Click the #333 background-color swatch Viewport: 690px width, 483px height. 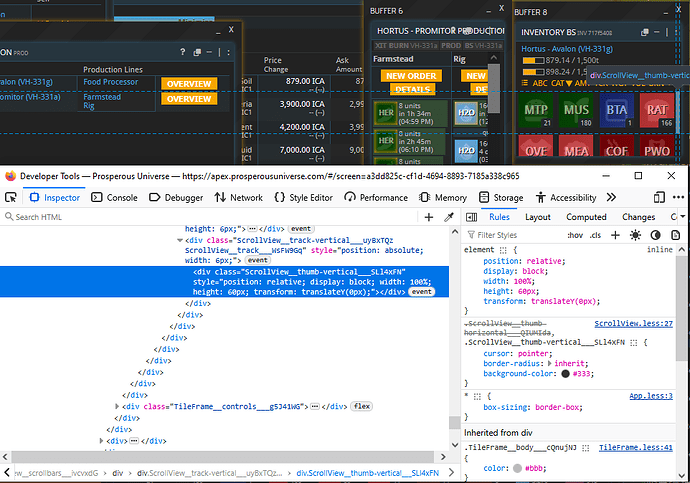[x=565, y=373]
